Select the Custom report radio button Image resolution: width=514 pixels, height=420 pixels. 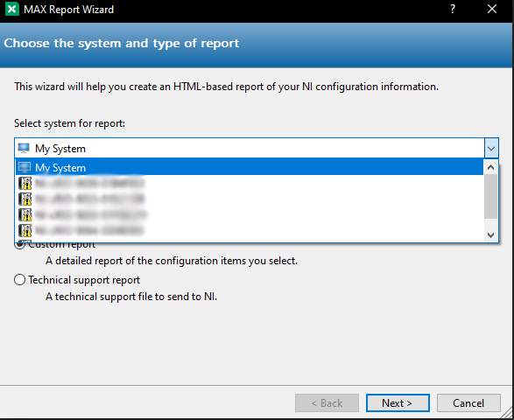[19, 244]
